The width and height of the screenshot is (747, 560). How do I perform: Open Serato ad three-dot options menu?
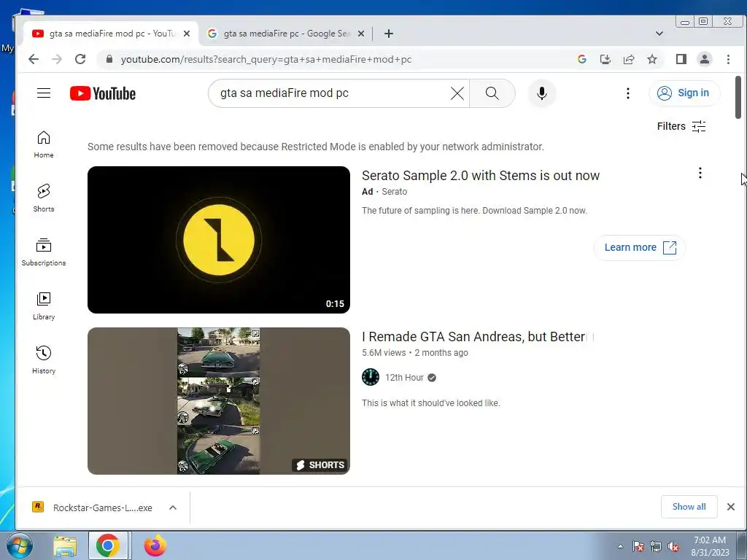tap(700, 173)
